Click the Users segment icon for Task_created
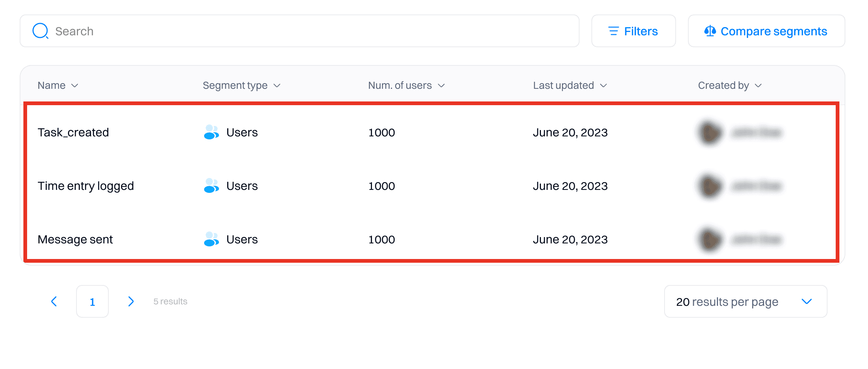This screenshot has height=369, width=868. click(211, 132)
